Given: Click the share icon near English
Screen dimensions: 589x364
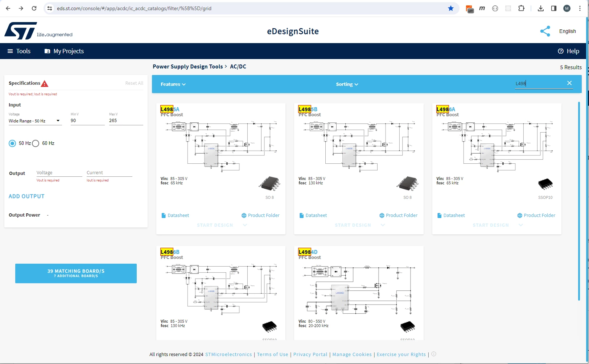Looking at the screenshot, I should 545,31.
